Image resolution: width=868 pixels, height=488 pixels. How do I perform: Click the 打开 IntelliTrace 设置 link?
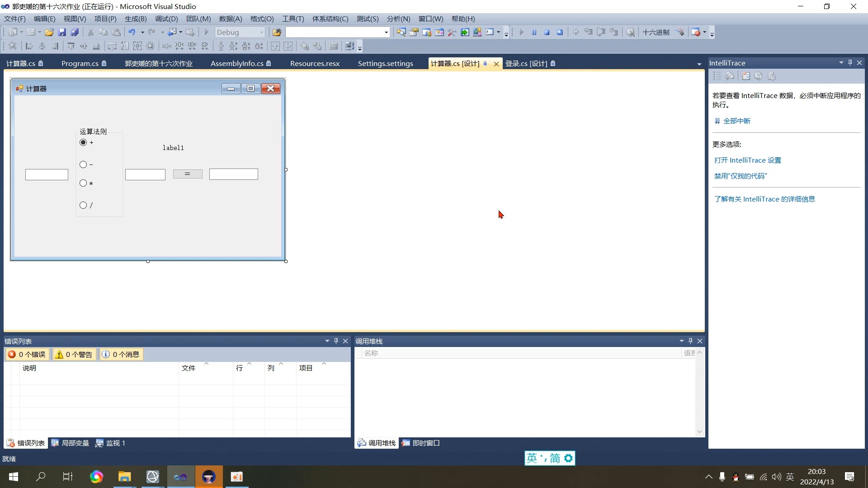pyautogui.click(x=747, y=160)
